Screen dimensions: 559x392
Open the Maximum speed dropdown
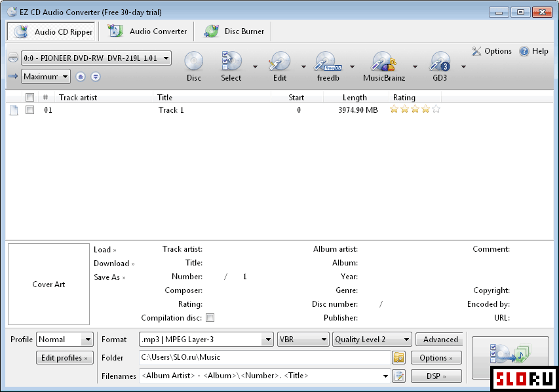[46, 76]
